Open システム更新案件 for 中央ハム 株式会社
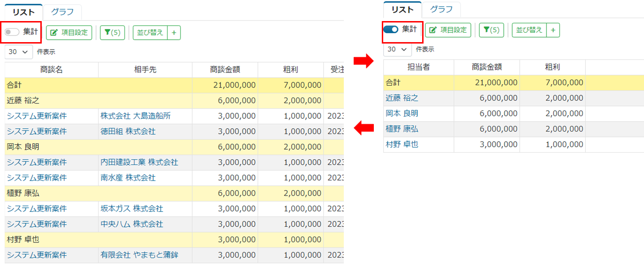The width and height of the screenshot is (644, 265). (37, 224)
